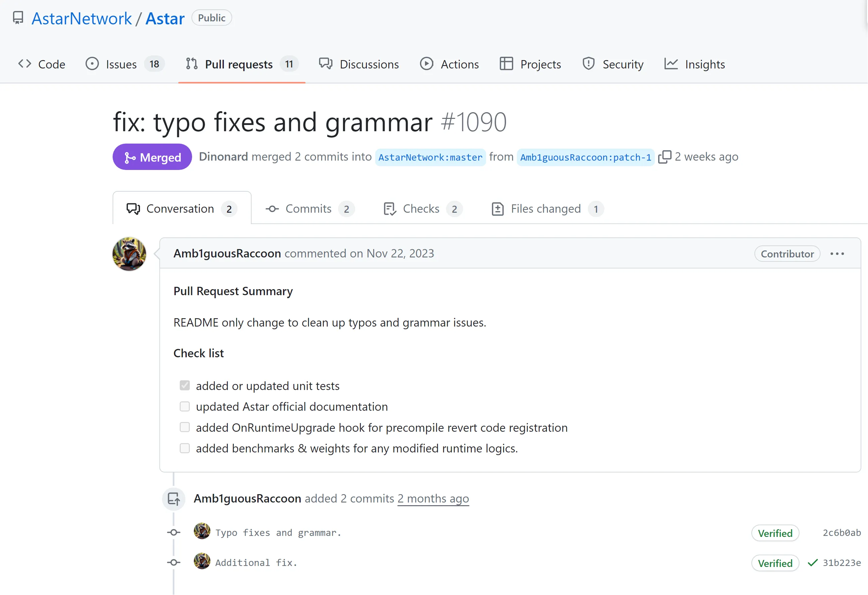Viewport: 868px width, 595px height.
Task: Click the purple Merged status badge
Action: 152,157
